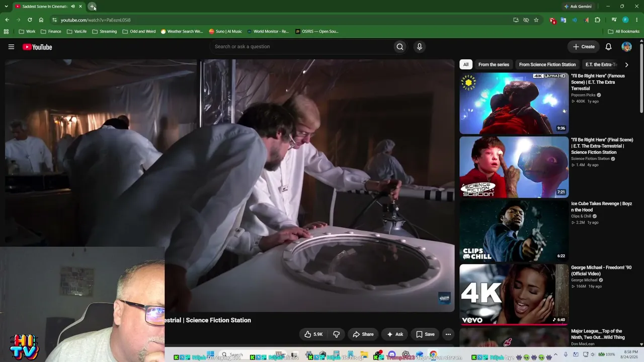This screenshot has height=362, width=644.
Task: Click the YouTube search magnifier button
Action: coord(400,47)
